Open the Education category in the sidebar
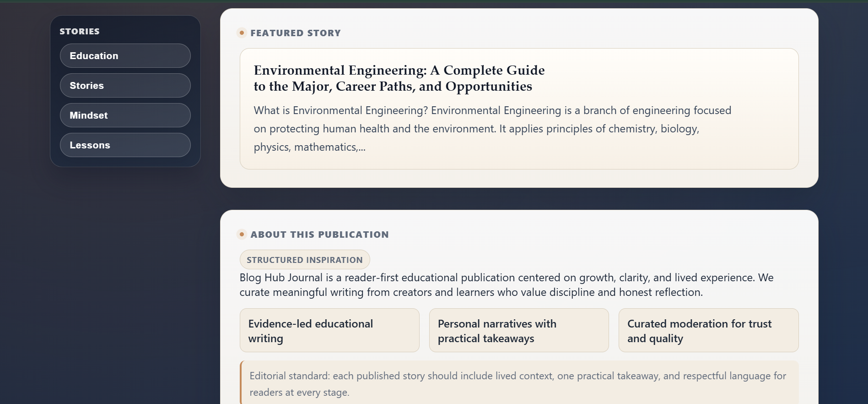Viewport: 868px width, 404px height. pyautogui.click(x=125, y=56)
